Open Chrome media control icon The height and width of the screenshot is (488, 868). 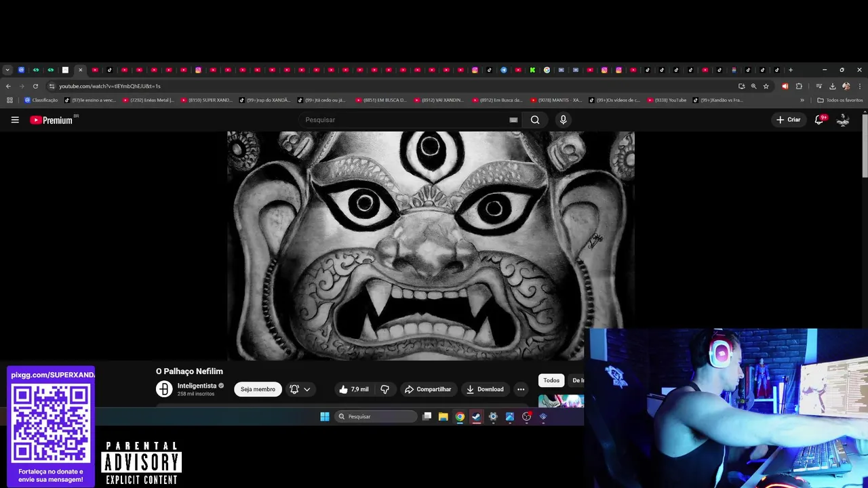[818, 86]
